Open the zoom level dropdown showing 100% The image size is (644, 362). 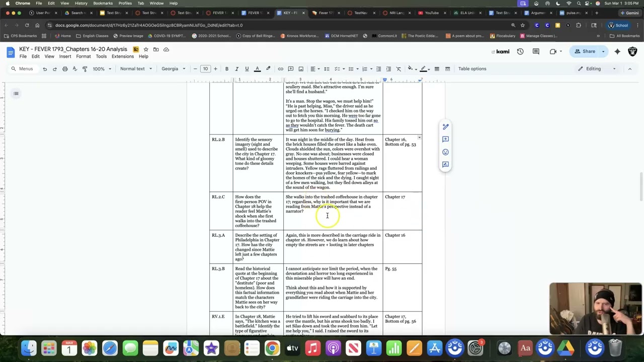pyautogui.click(x=102, y=69)
